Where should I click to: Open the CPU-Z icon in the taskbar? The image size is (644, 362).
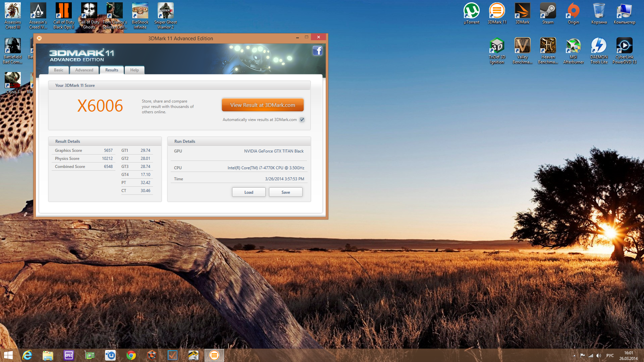[x=69, y=355]
